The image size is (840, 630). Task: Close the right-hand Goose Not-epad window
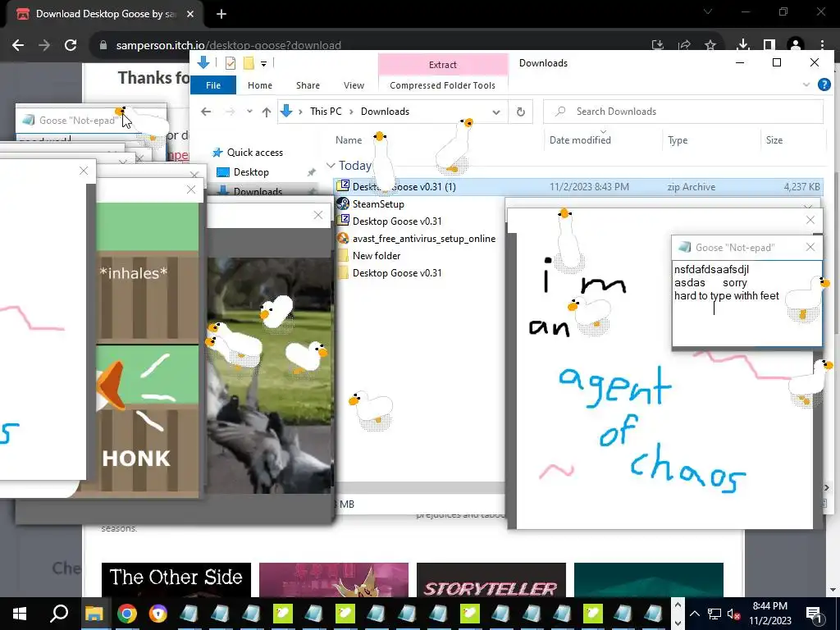click(x=810, y=247)
